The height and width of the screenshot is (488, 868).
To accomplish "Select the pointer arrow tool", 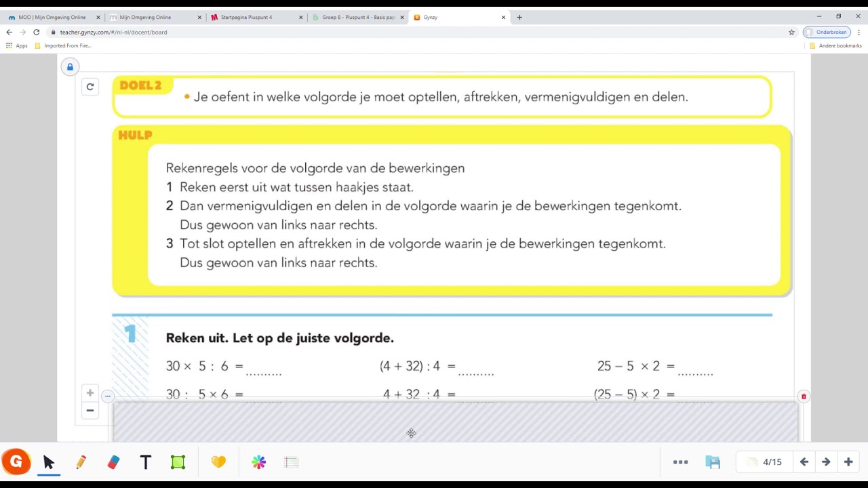I will [48, 462].
